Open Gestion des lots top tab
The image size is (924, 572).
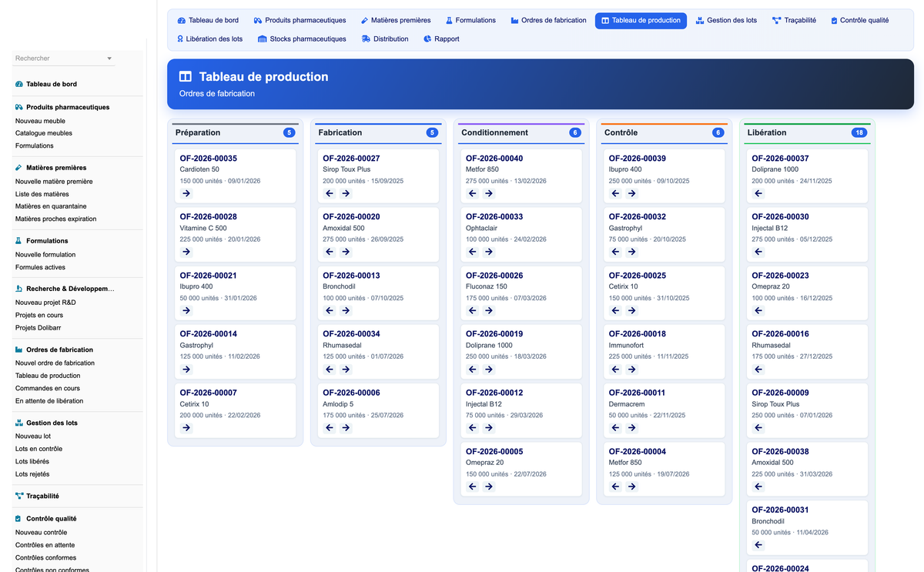(726, 21)
